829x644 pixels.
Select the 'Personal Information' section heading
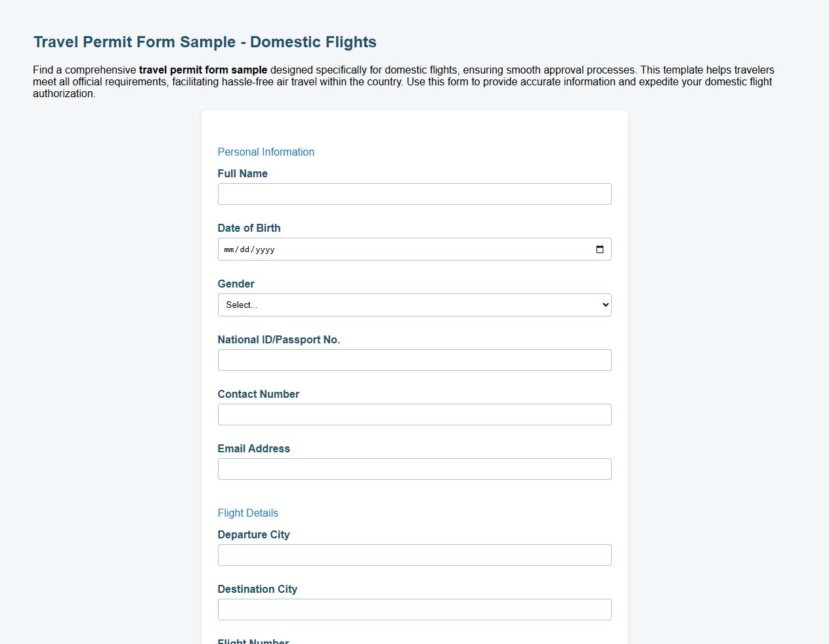tap(266, 152)
